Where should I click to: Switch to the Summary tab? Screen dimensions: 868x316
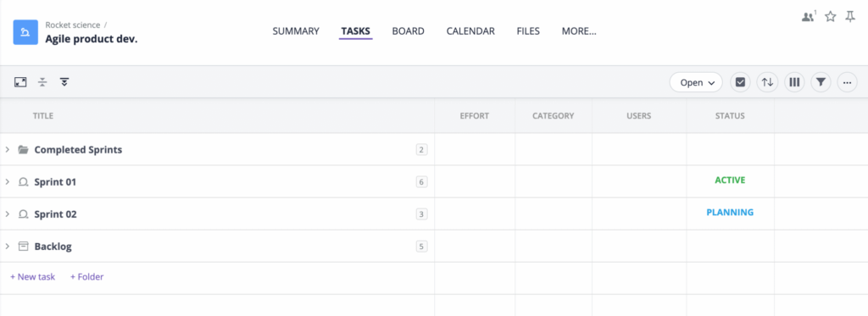[x=296, y=31]
